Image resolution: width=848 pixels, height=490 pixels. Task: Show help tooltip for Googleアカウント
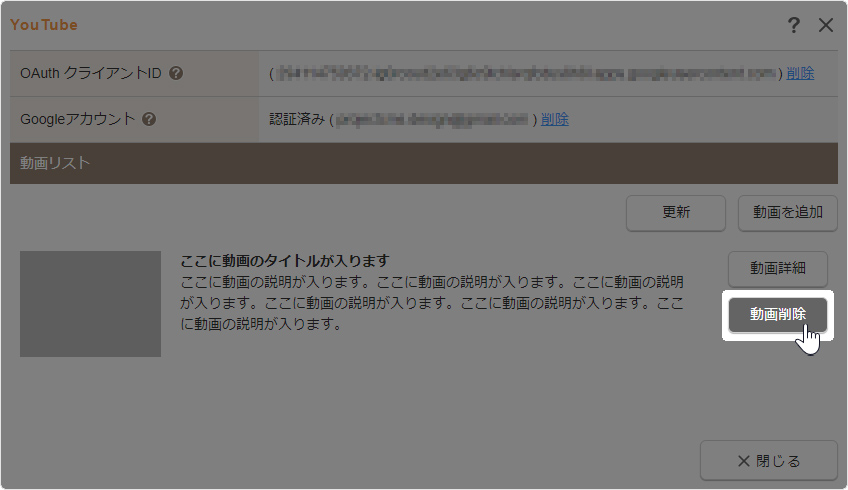pos(149,119)
